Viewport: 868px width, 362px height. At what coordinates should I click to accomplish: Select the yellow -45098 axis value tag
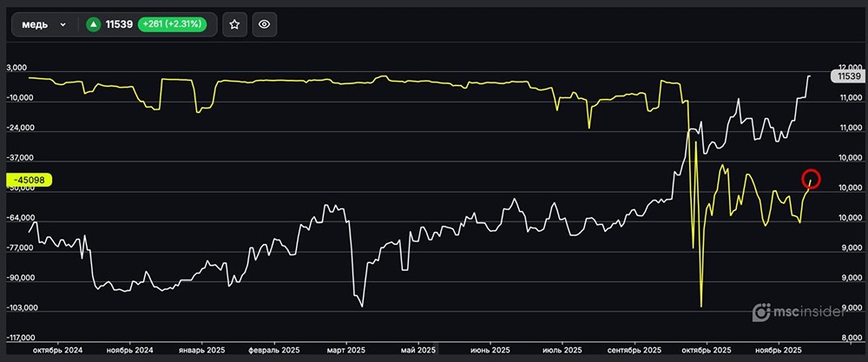[x=30, y=181]
